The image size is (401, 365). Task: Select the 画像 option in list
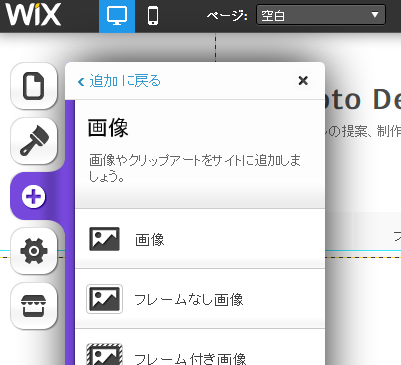200,239
